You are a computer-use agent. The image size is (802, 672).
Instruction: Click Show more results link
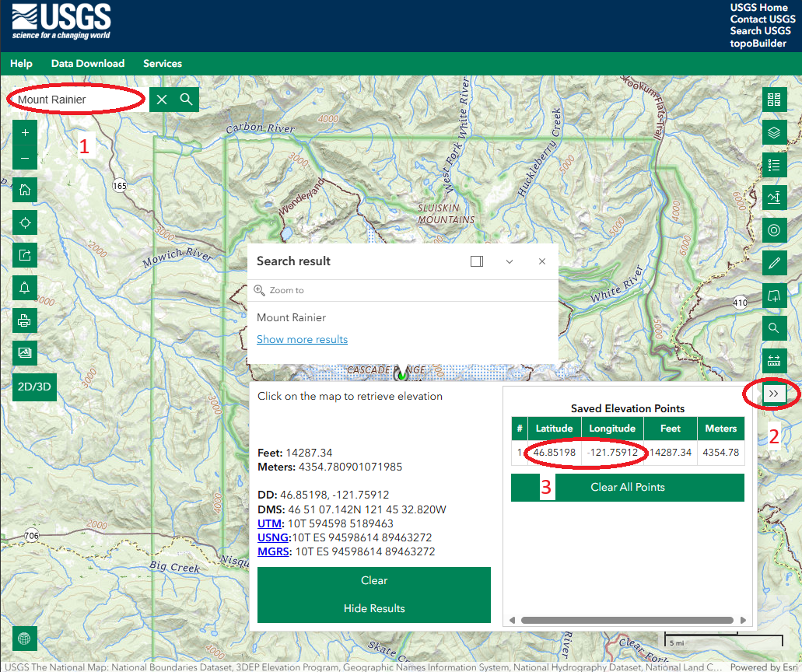(x=303, y=340)
